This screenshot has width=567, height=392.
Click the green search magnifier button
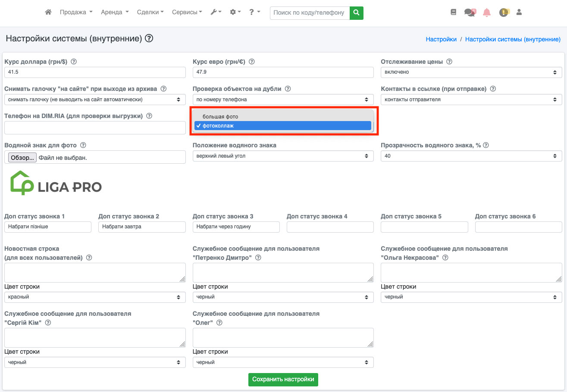coord(356,13)
